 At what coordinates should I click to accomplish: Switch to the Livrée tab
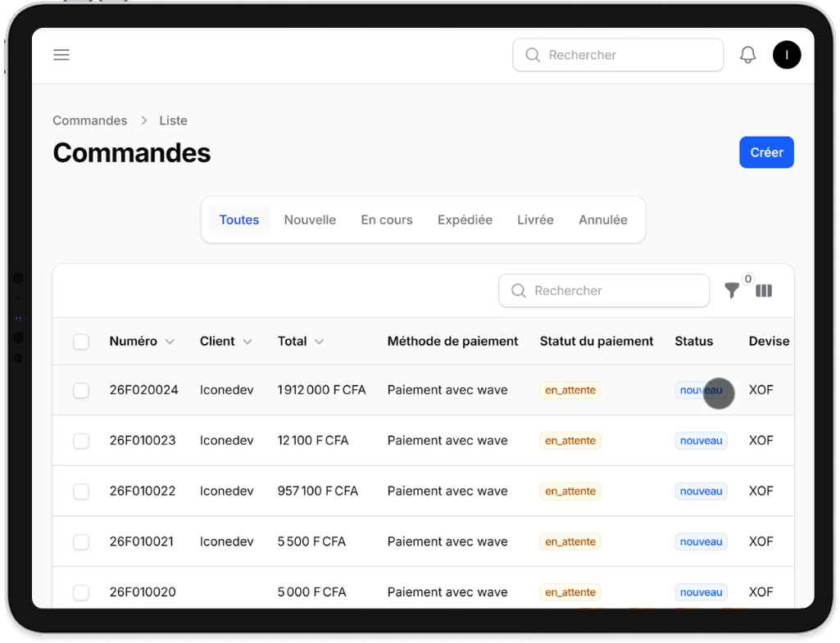click(535, 220)
